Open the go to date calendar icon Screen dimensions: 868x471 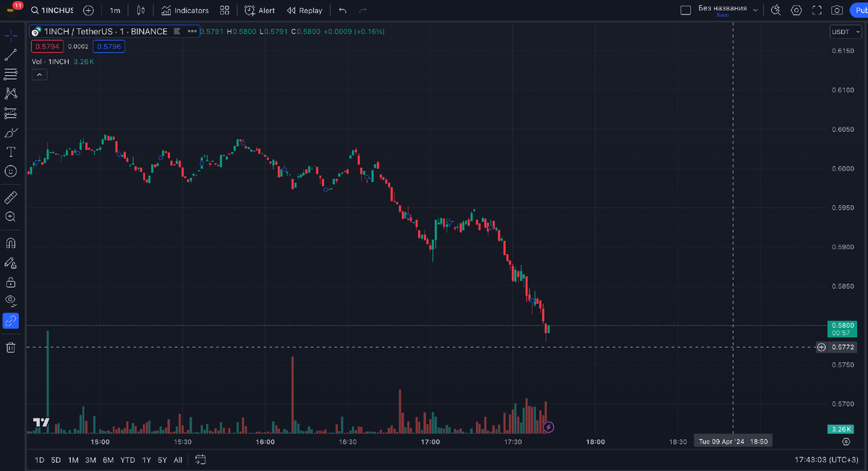click(200, 459)
